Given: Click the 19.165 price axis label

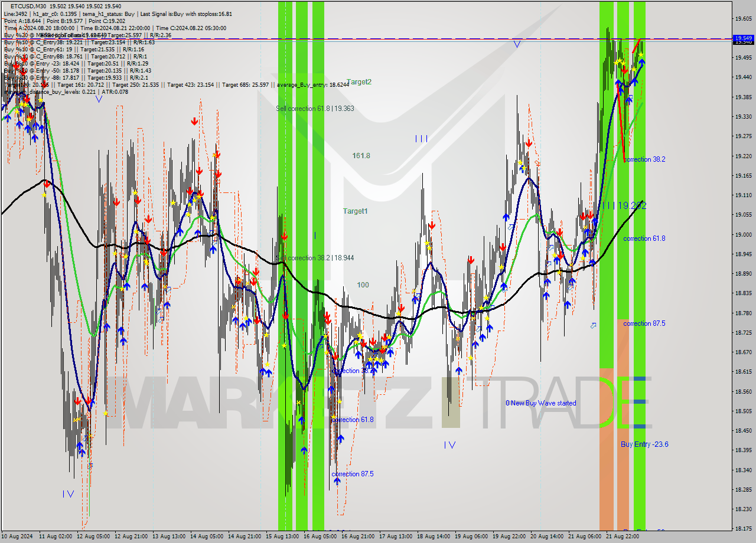Looking at the screenshot, I should point(743,175).
